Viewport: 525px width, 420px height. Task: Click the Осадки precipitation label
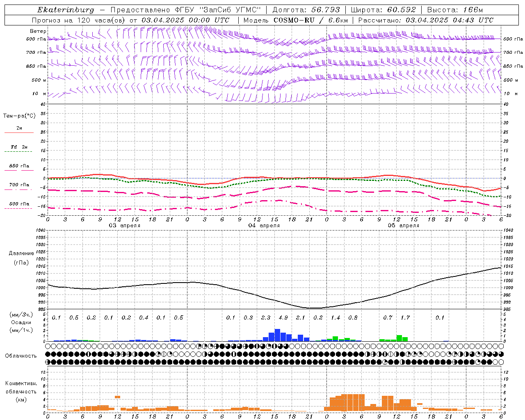[x=21, y=322]
